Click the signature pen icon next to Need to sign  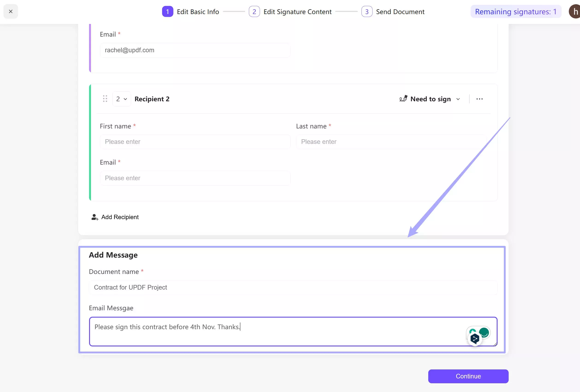coord(403,99)
